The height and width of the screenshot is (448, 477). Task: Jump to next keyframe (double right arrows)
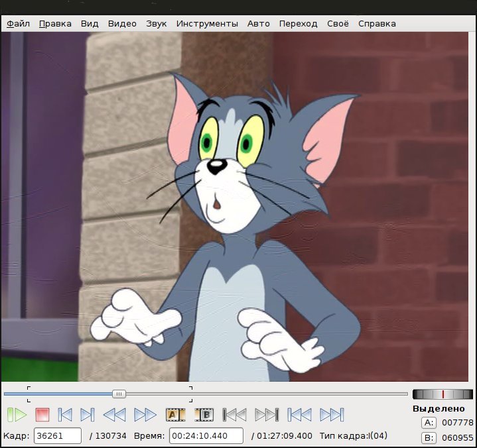tap(145, 415)
